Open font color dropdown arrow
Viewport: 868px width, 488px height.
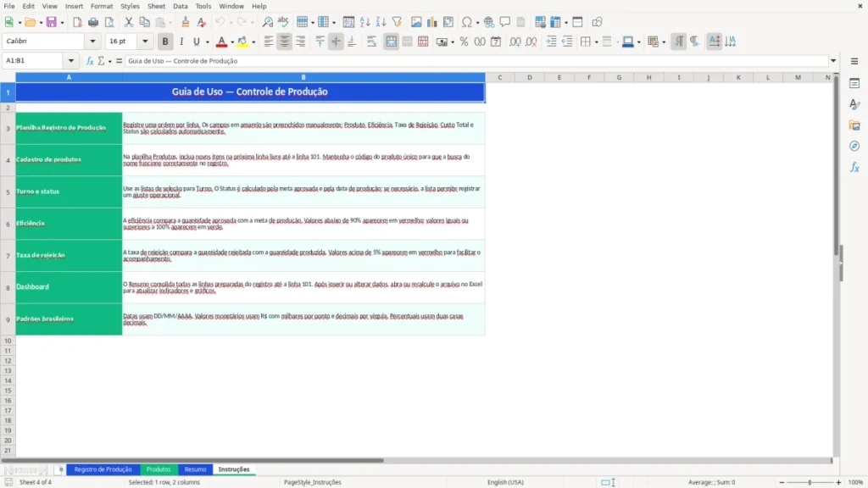pyautogui.click(x=232, y=42)
